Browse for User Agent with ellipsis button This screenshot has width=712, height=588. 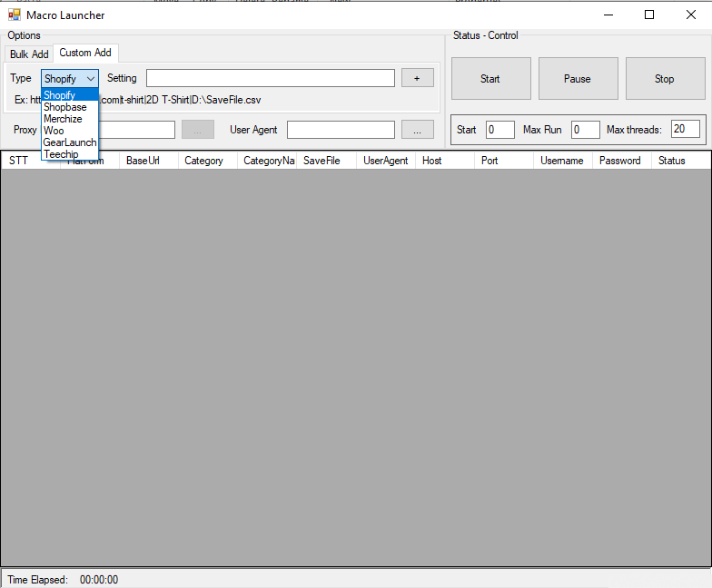[417, 130]
